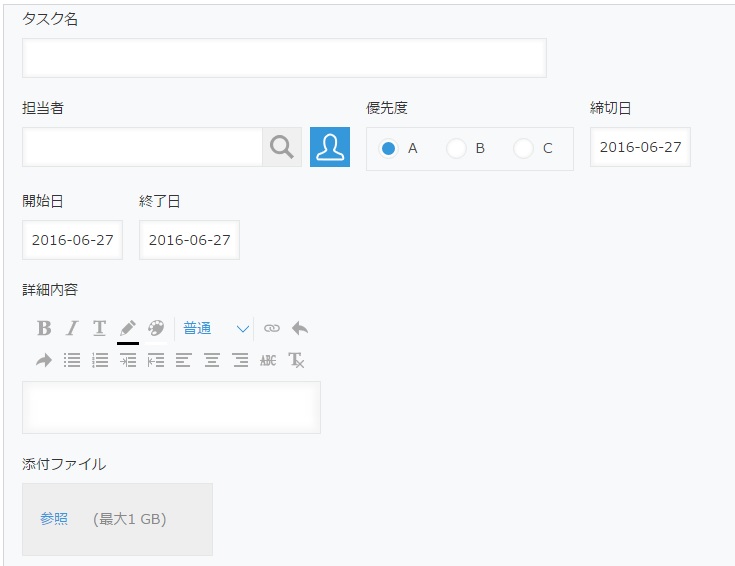Insert a numbered list
Viewport: 735px width, 566px height.
click(100, 361)
